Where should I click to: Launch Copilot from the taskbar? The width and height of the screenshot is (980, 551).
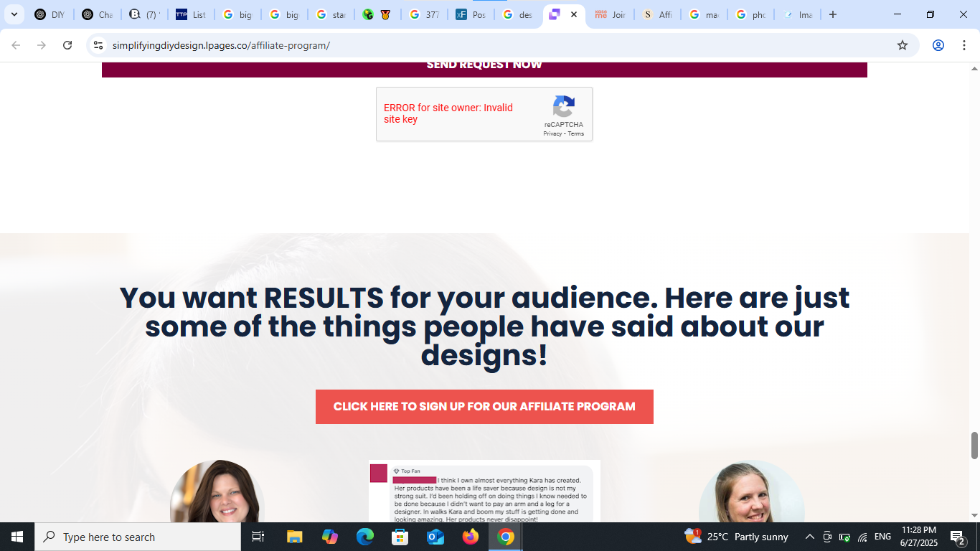(330, 537)
